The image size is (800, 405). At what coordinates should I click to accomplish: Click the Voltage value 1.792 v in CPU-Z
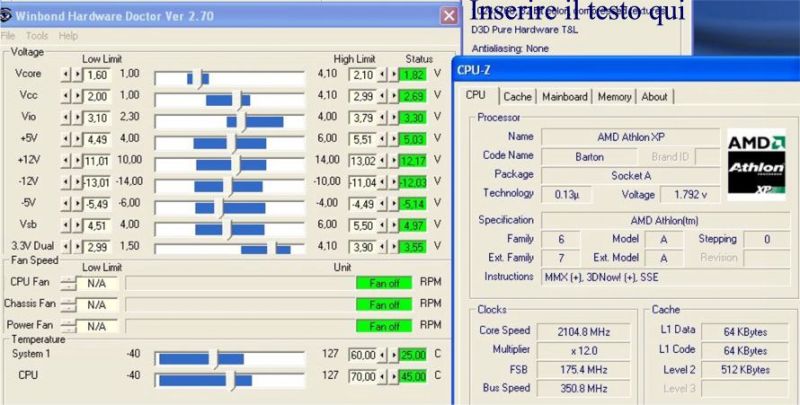(690, 194)
